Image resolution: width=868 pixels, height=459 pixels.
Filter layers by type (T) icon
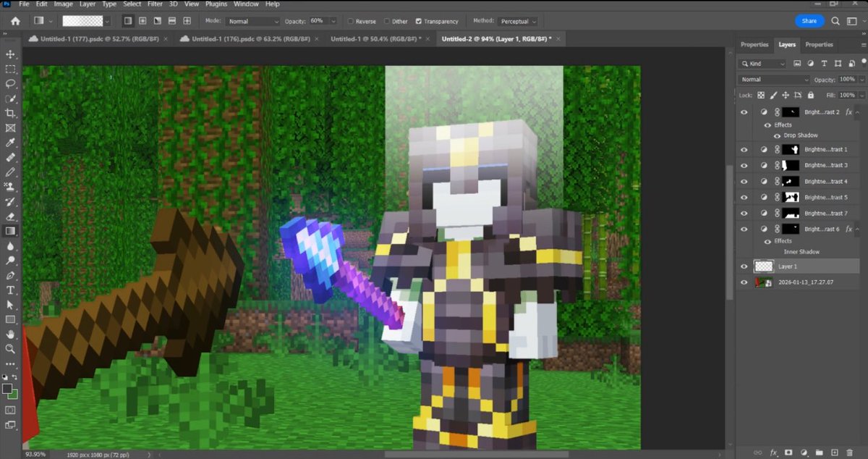pyautogui.click(x=825, y=64)
